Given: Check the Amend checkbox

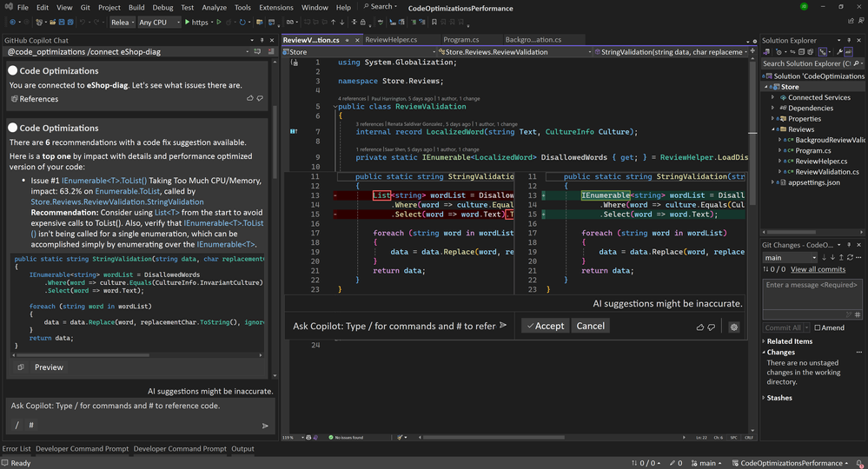Looking at the screenshot, I should tap(818, 327).
